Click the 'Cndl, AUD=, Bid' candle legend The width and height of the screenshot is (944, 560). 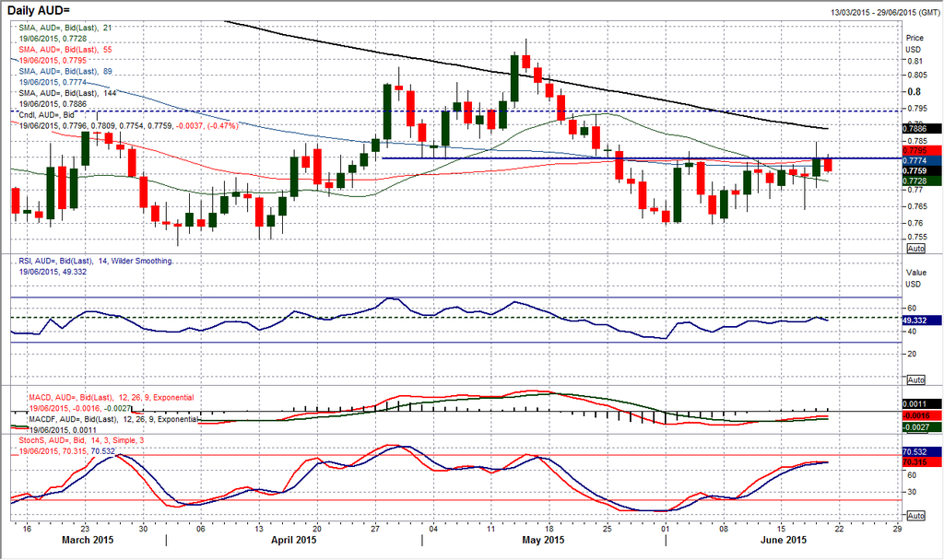point(46,115)
